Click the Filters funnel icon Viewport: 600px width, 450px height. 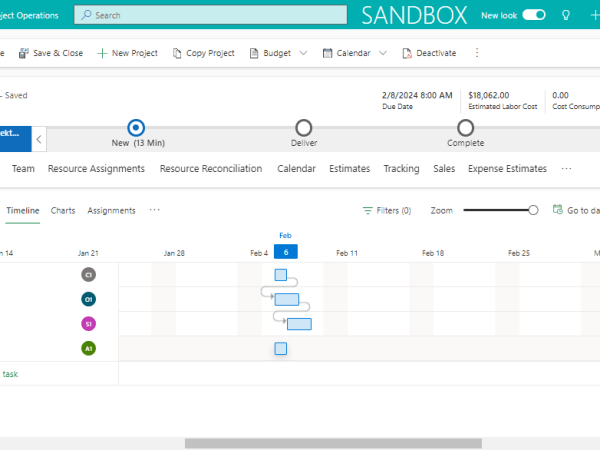367,211
